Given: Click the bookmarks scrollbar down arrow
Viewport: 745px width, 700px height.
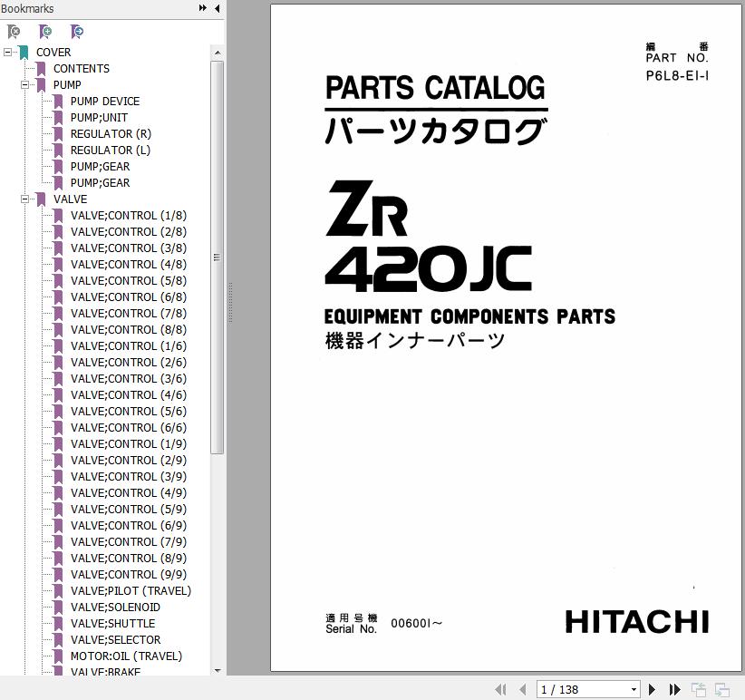Looking at the screenshot, I should [x=218, y=671].
